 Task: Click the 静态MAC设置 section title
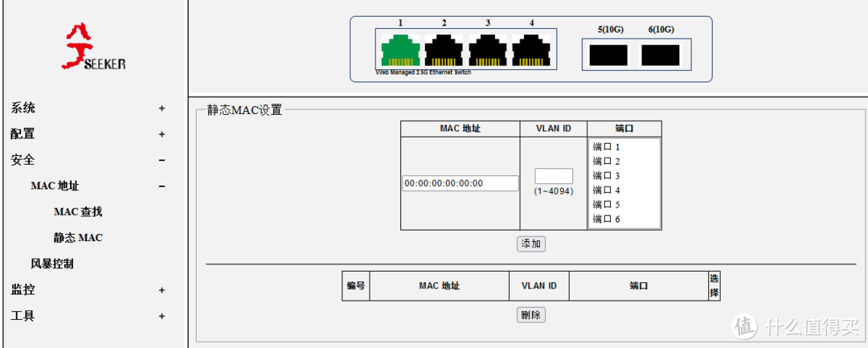[x=244, y=109]
